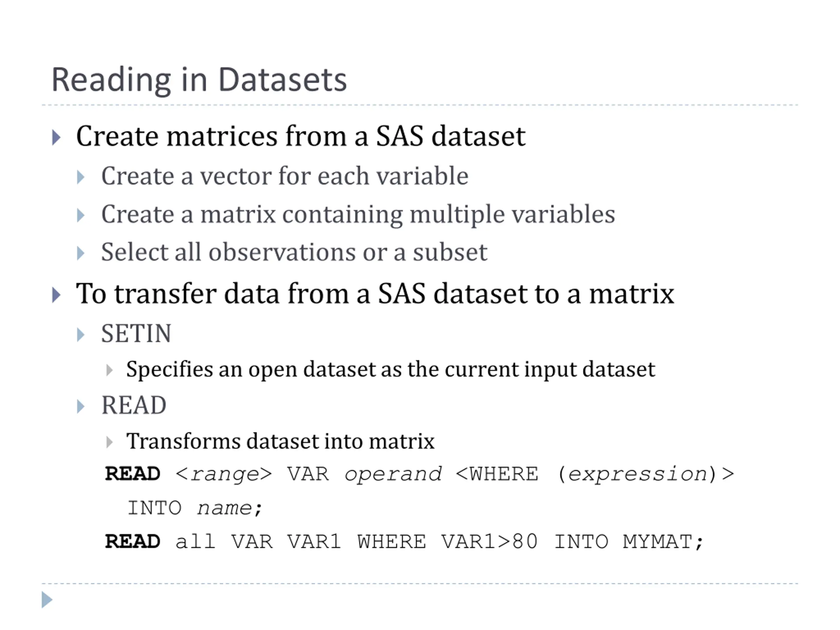The image size is (840, 630).
Task: Click the 'Transforms dataset into matrix' text
Action: pyautogui.click(x=280, y=441)
